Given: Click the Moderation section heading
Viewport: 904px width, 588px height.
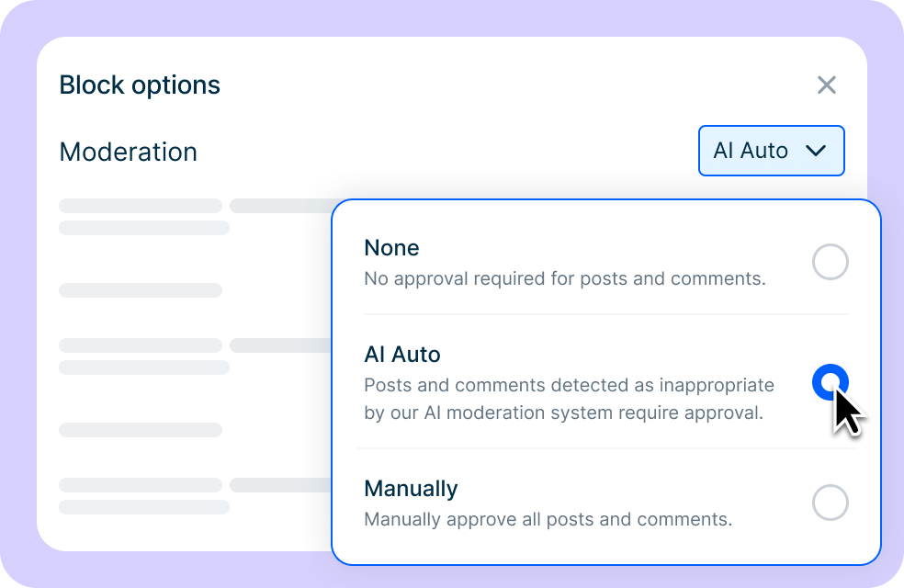Looking at the screenshot, I should tap(128, 152).
